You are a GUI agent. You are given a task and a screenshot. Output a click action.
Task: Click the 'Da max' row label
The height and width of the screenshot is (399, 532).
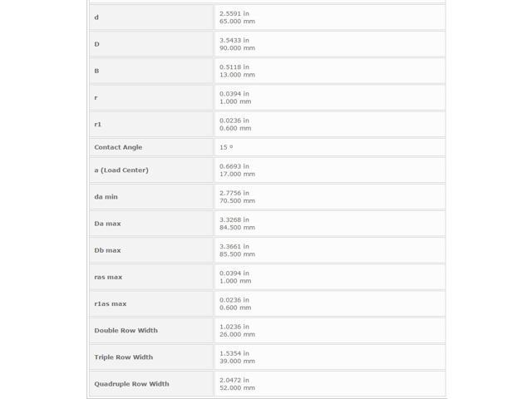(x=107, y=224)
